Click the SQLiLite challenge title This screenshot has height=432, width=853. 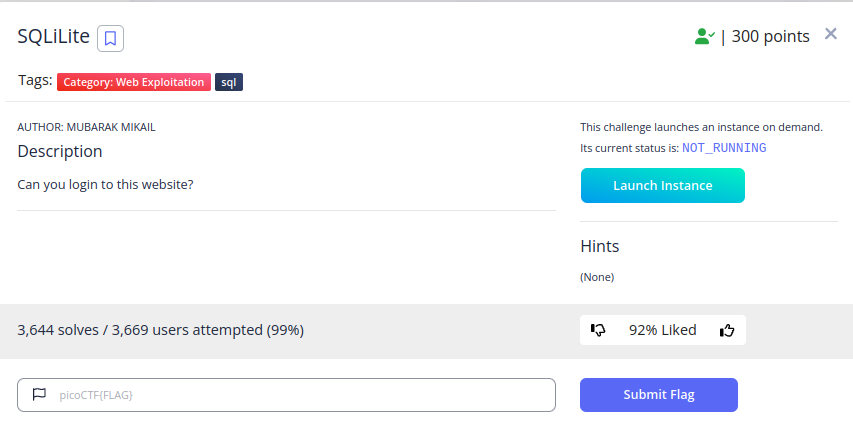click(53, 36)
